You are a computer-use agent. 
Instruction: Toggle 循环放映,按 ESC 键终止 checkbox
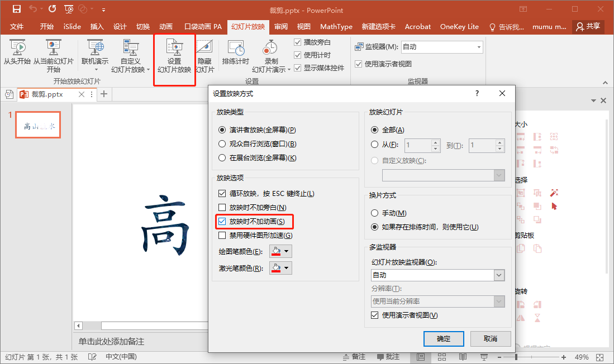tap(222, 193)
